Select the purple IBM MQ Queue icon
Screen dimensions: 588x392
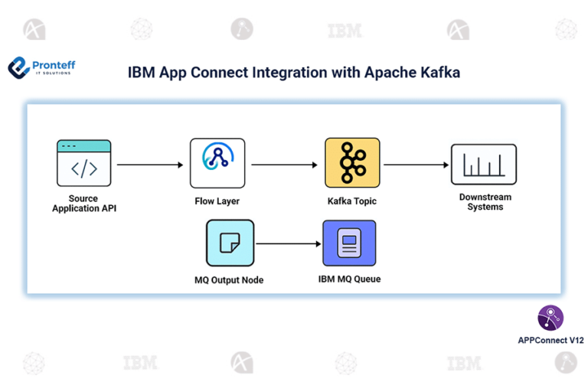point(349,243)
